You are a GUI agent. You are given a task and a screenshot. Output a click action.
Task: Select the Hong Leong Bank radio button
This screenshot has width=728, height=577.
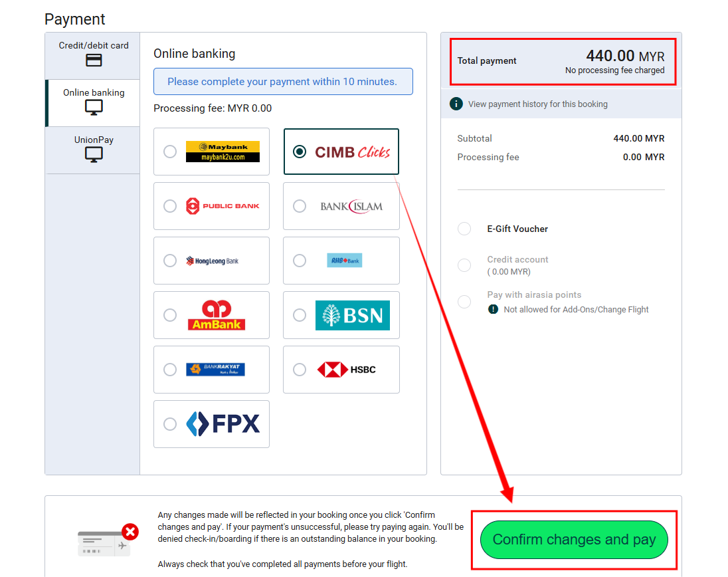(x=170, y=261)
